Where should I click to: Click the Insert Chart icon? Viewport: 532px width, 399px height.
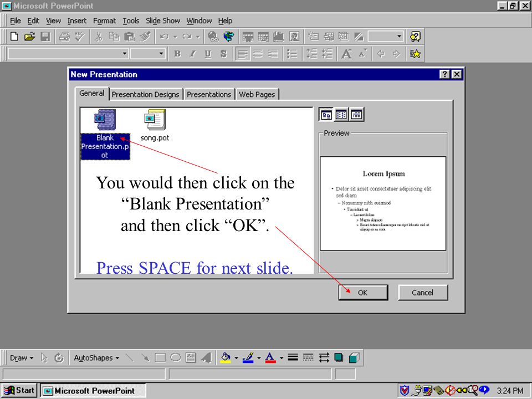pos(279,37)
